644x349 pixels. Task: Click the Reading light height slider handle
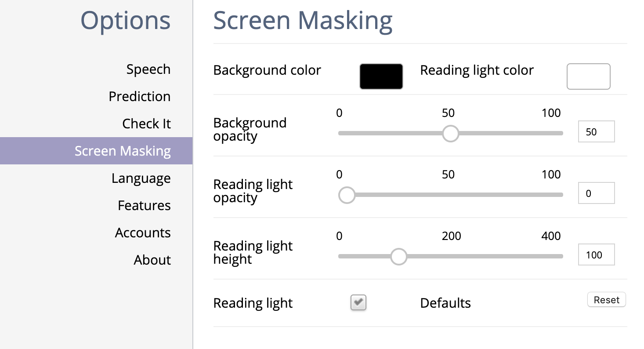(398, 256)
